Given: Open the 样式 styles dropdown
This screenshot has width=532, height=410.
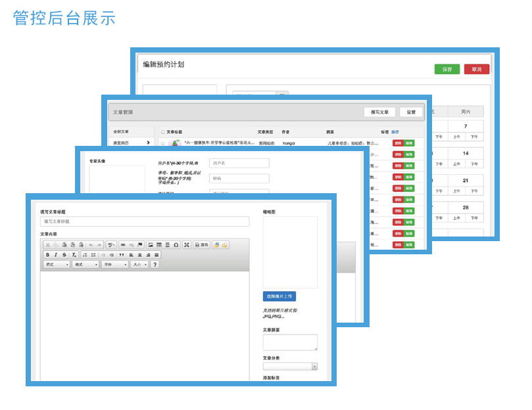Looking at the screenshot, I should point(57,265).
